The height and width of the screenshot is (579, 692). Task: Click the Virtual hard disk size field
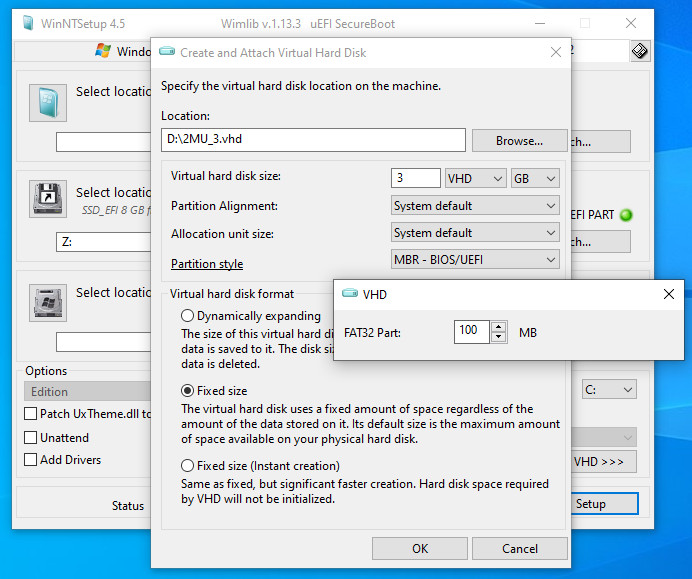pyautogui.click(x=415, y=178)
